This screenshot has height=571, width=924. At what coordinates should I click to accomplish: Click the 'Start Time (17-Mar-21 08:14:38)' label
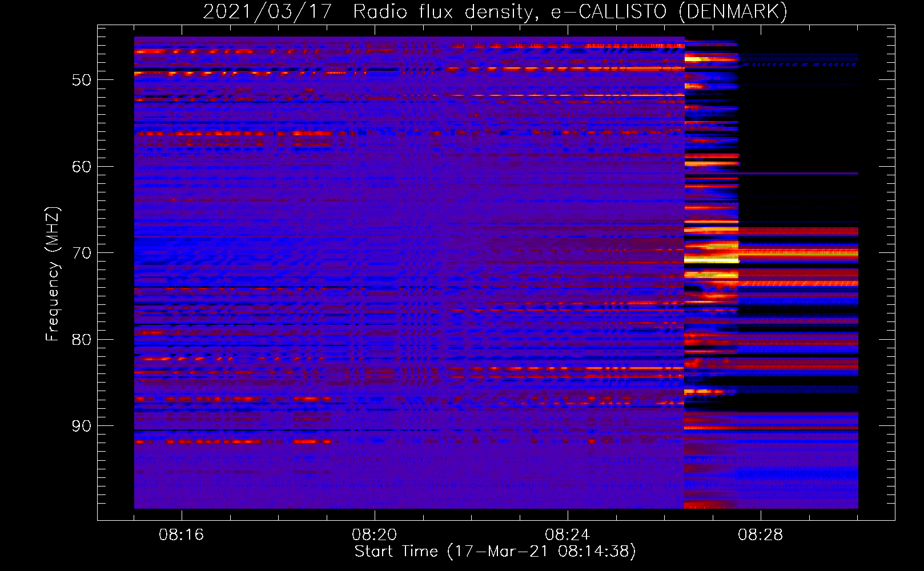pos(495,552)
